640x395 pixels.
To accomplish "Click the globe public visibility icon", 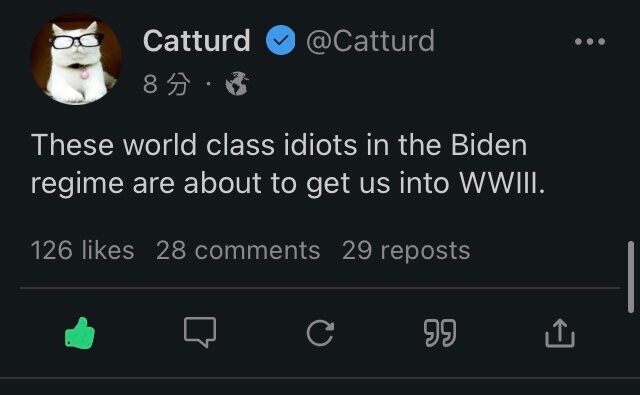I will click(x=237, y=84).
